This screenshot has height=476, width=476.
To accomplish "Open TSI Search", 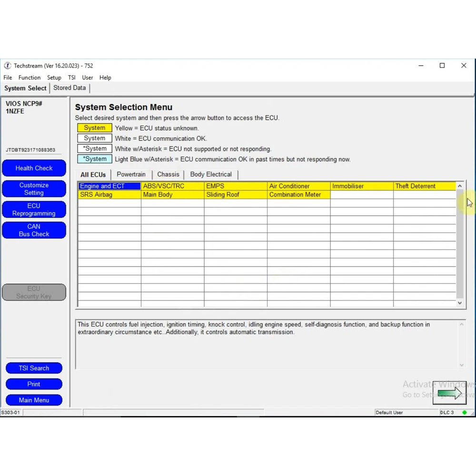I will pyautogui.click(x=34, y=368).
